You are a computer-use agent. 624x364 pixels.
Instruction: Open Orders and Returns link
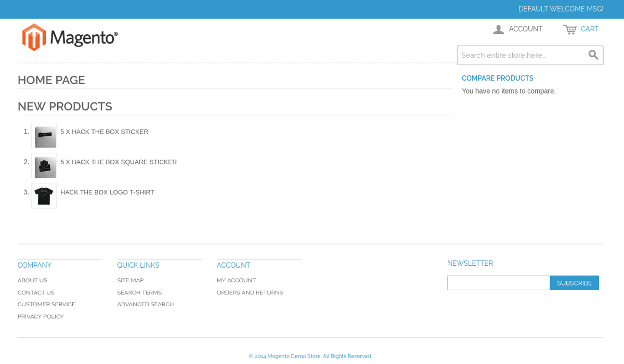point(250,293)
